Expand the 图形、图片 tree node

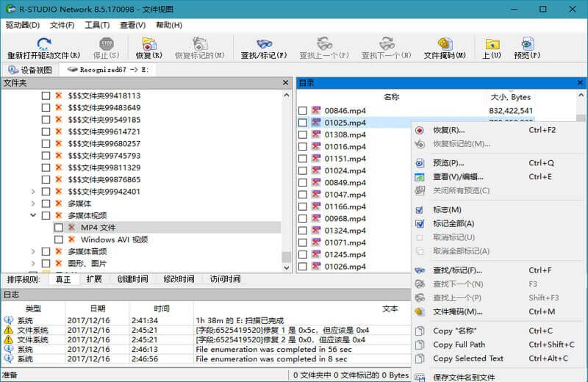point(33,264)
